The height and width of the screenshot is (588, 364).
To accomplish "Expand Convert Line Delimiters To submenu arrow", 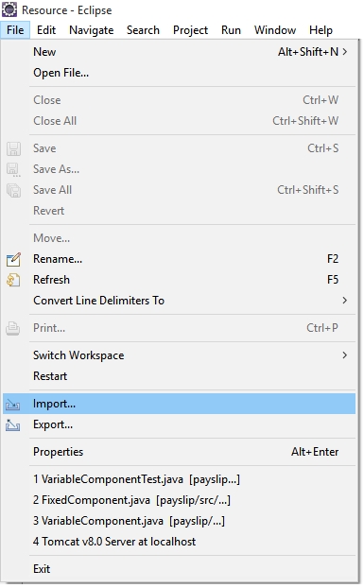I will tap(344, 300).
